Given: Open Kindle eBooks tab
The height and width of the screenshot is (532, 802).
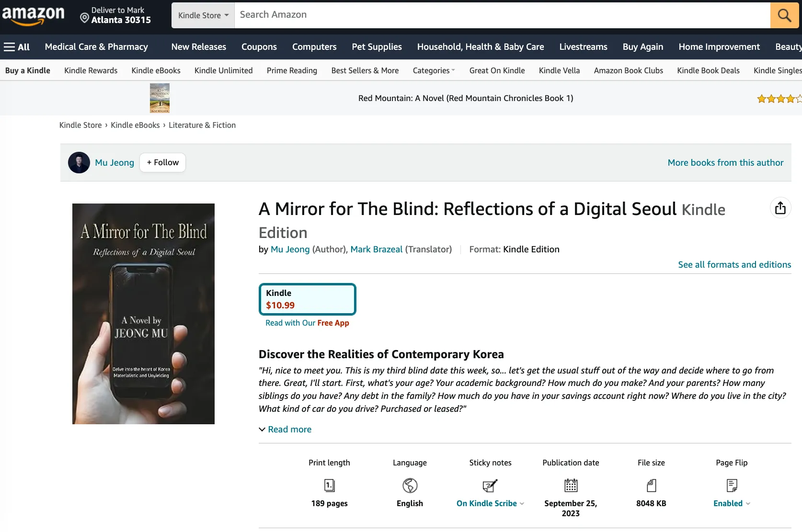Looking at the screenshot, I should coord(156,70).
